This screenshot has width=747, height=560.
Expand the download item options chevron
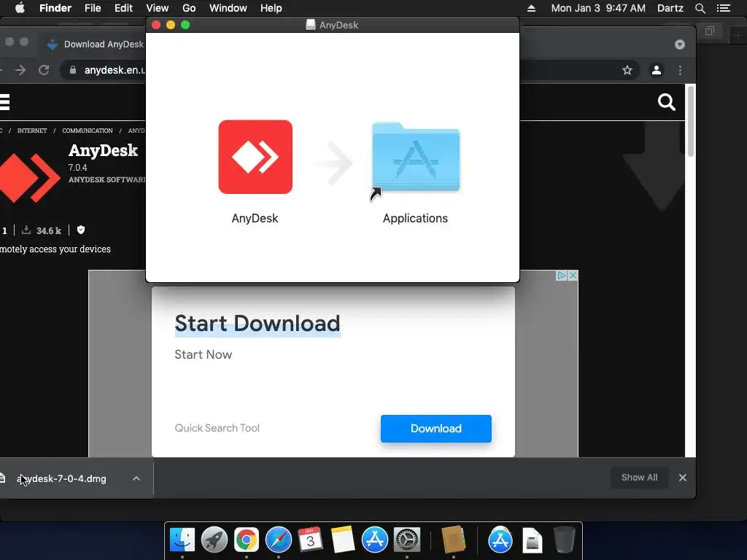pyautogui.click(x=136, y=478)
